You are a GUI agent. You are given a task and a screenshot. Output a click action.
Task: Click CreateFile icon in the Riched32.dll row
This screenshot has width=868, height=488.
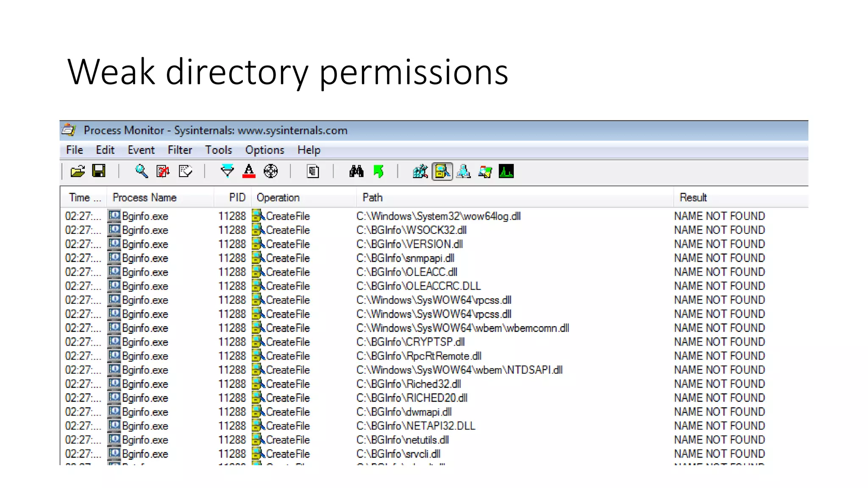coord(258,383)
